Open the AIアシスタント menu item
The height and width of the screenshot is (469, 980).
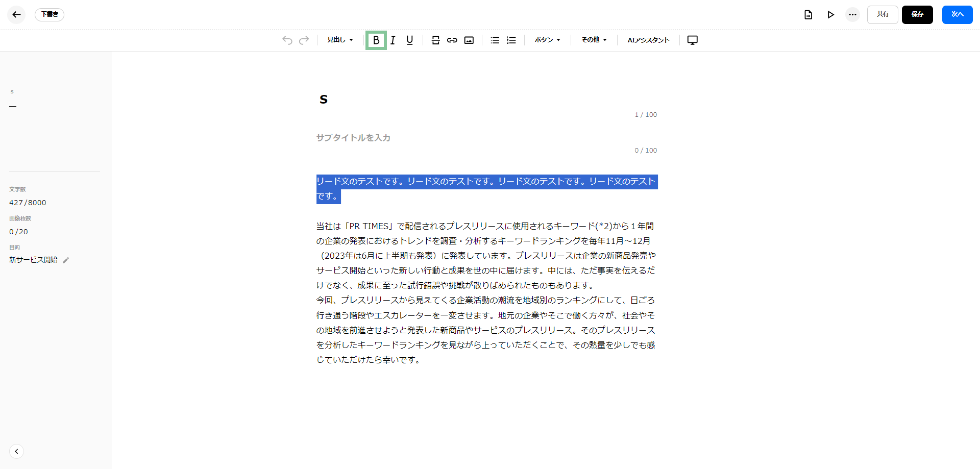pyautogui.click(x=648, y=40)
